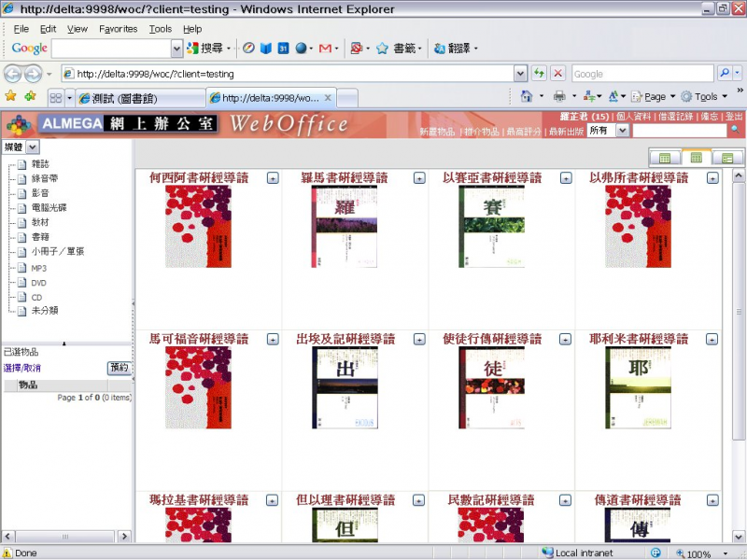The image size is (747, 560).
Task: Open the Quick Tabs grid button
Action: coord(56,98)
